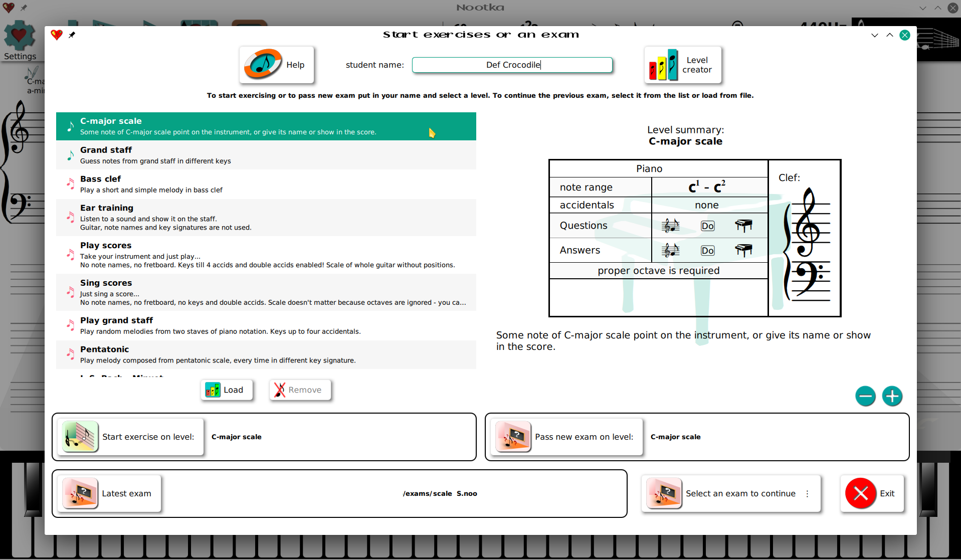Viewport: 961px width, 560px height.
Task: Click the C-major scale exam level label
Action: 675,437
